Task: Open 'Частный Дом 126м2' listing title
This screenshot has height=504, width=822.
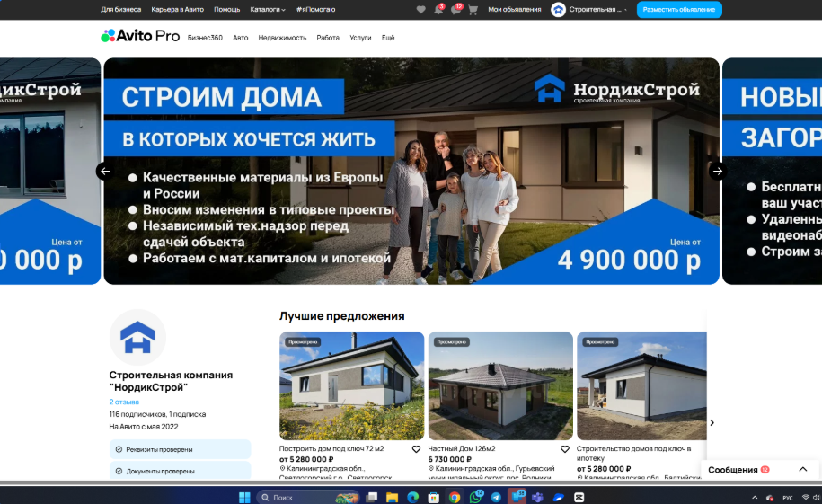Action: click(x=462, y=449)
